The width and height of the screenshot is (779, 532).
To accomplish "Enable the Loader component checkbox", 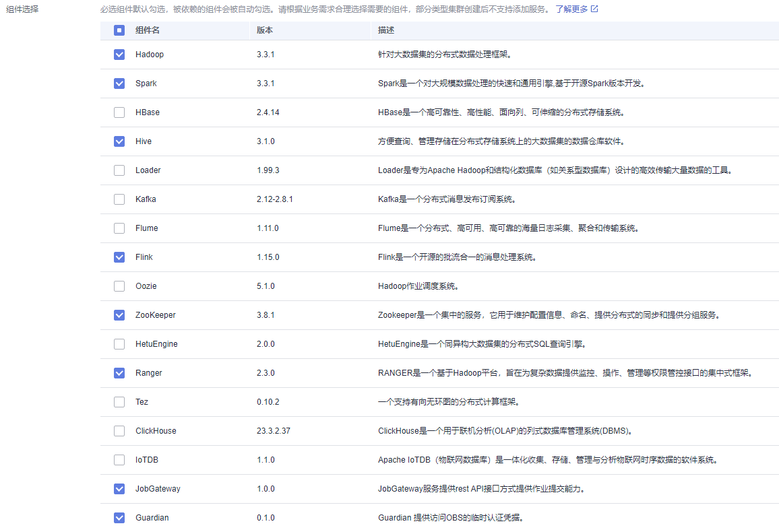I will (x=119, y=170).
